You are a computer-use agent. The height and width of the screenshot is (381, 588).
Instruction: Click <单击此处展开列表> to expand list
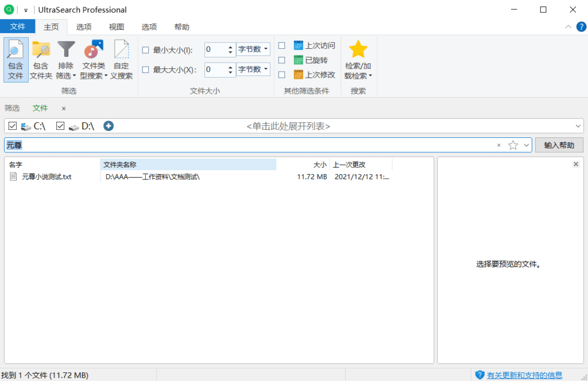tap(288, 126)
